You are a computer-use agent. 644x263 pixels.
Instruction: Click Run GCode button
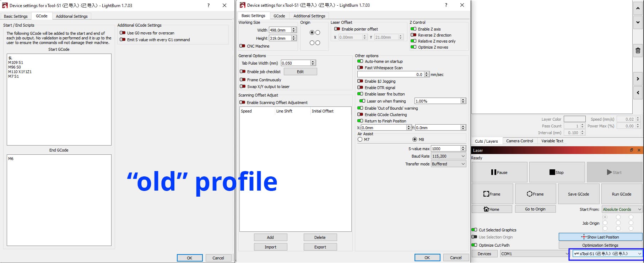(x=622, y=194)
